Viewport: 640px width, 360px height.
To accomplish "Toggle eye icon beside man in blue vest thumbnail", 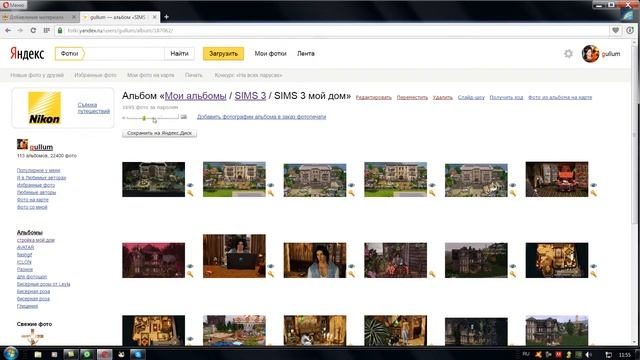I will point(351,266).
